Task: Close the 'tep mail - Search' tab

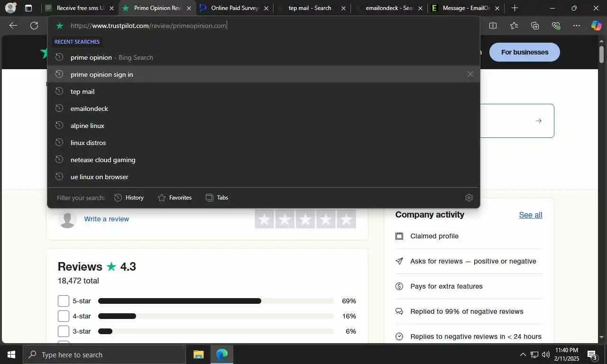Action: click(x=343, y=8)
